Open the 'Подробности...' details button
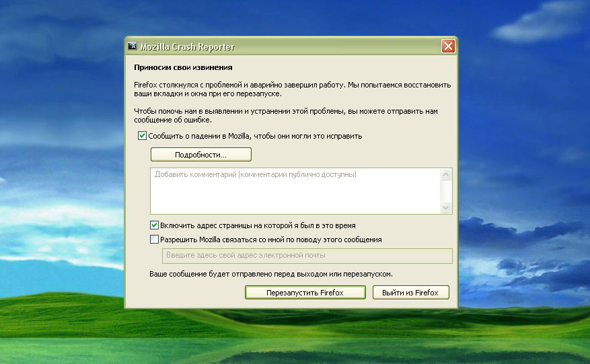Viewport: 590px width, 364px height. 201,155
